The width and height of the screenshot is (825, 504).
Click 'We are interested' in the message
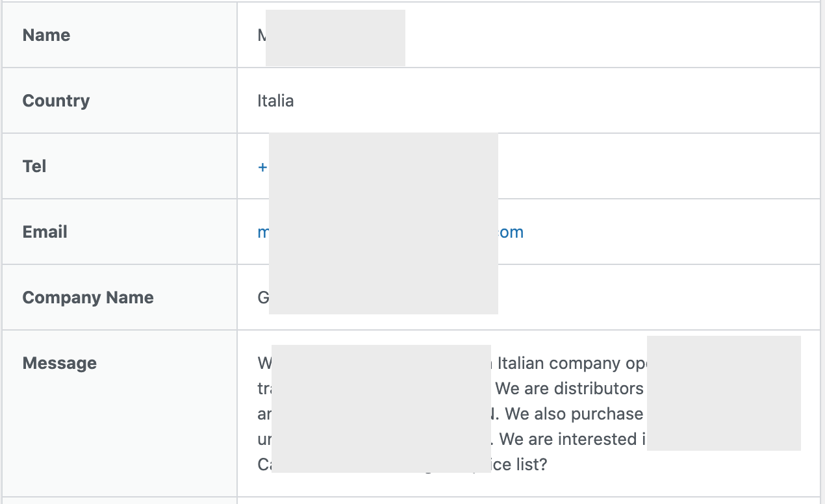point(568,439)
